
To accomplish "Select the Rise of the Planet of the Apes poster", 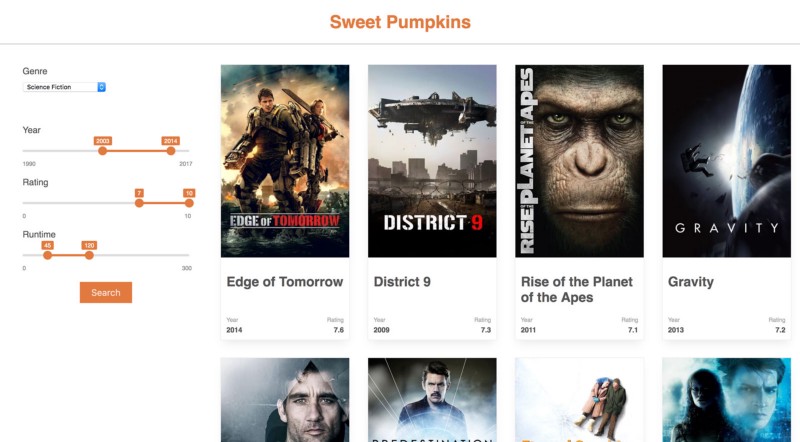I will [x=580, y=161].
